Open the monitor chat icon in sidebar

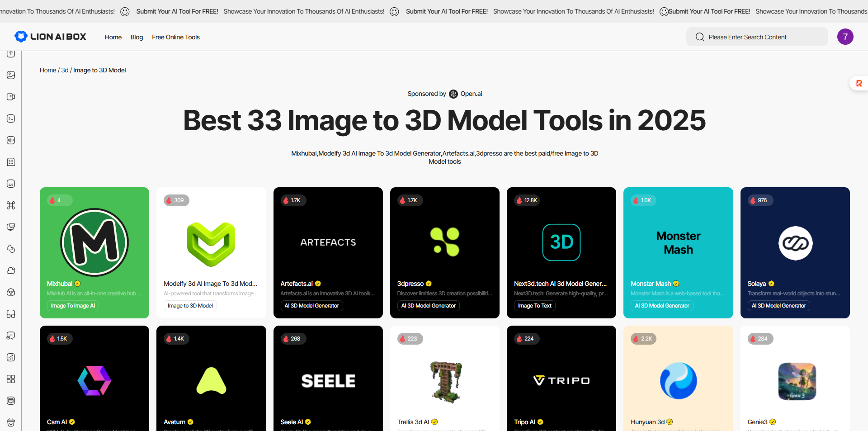point(11,227)
